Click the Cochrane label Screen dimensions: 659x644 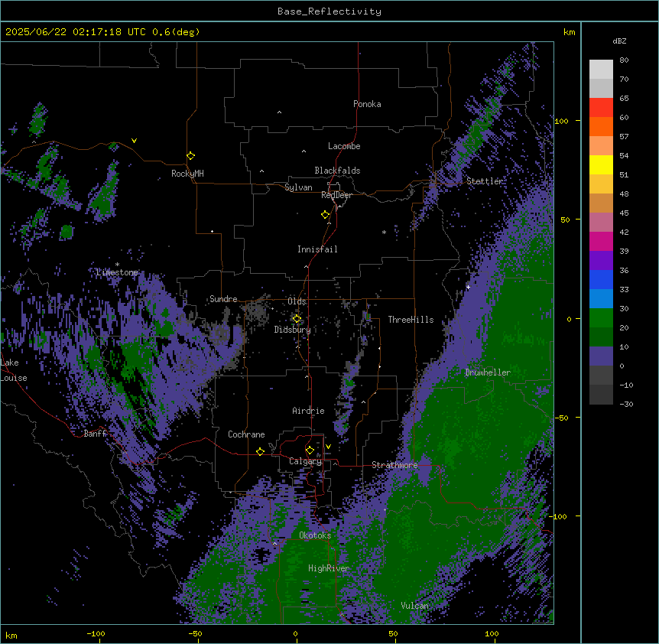click(x=246, y=434)
